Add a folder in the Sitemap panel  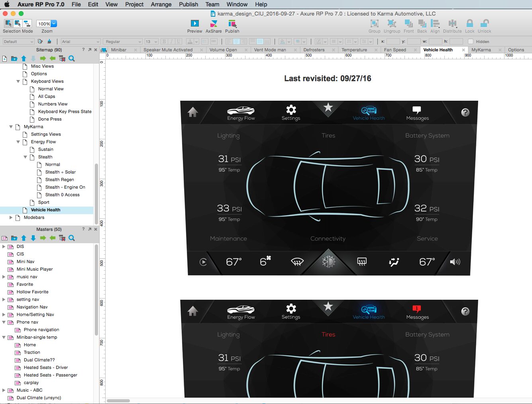(14, 59)
